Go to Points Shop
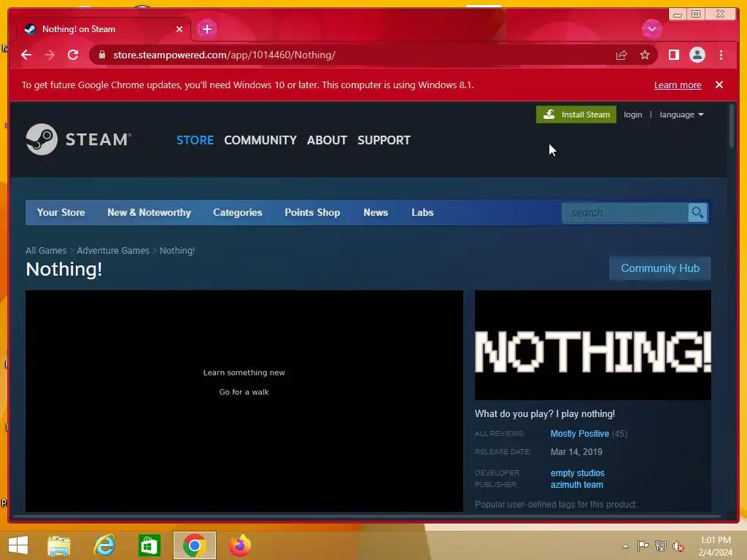The width and height of the screenshot is (747, 560). tap(312, 212)
